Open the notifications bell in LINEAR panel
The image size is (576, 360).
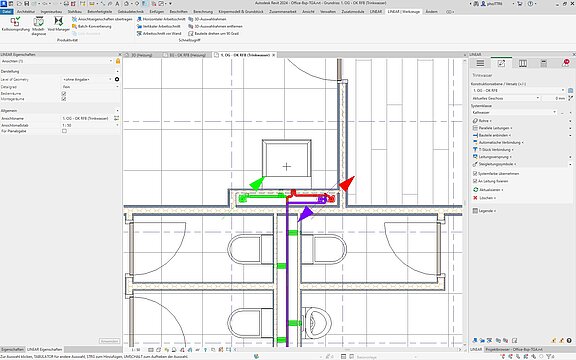click(x=566, y=63)
